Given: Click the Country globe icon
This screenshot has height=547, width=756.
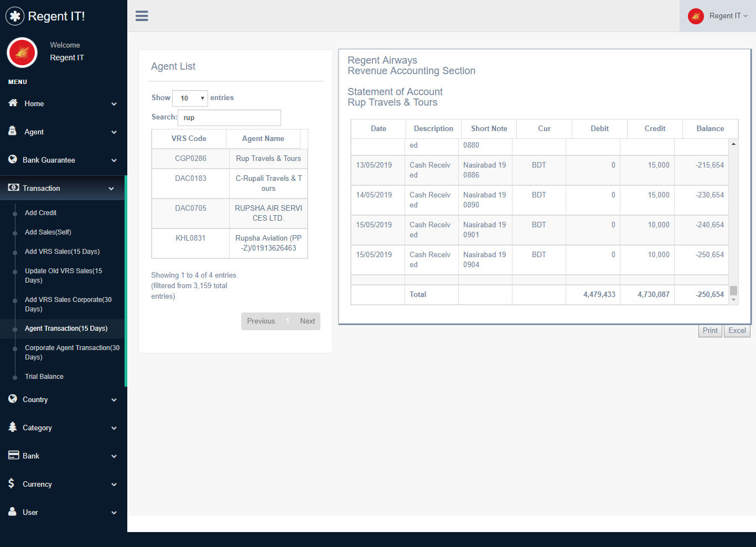Looking at the screenshot, I should [13, 399].
